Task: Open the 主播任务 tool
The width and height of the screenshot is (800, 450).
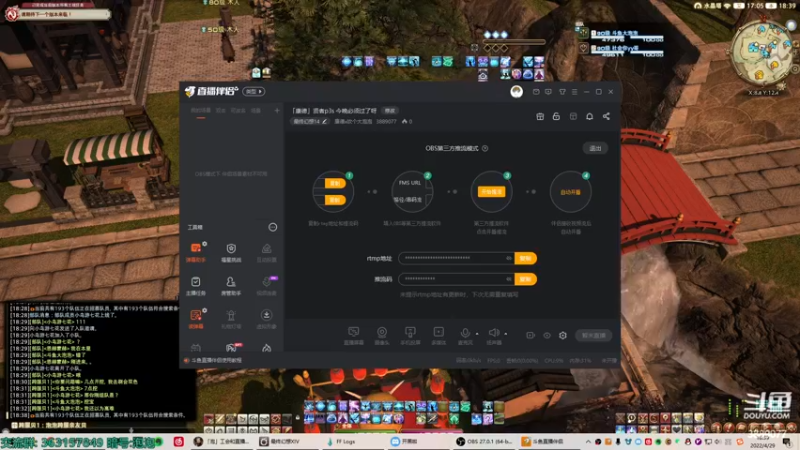Action: [196, 286]
